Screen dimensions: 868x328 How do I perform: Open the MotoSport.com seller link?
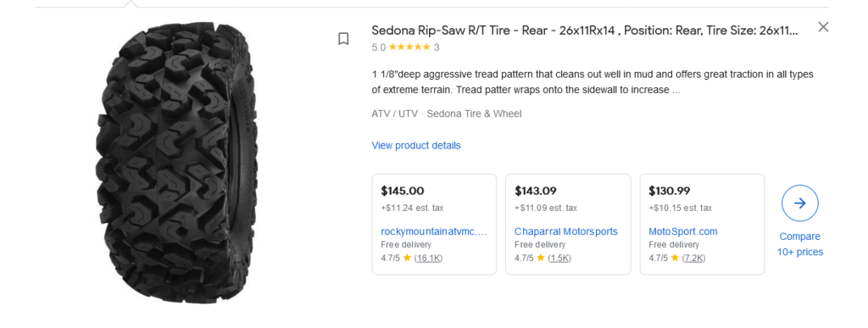tap(682, 231)
